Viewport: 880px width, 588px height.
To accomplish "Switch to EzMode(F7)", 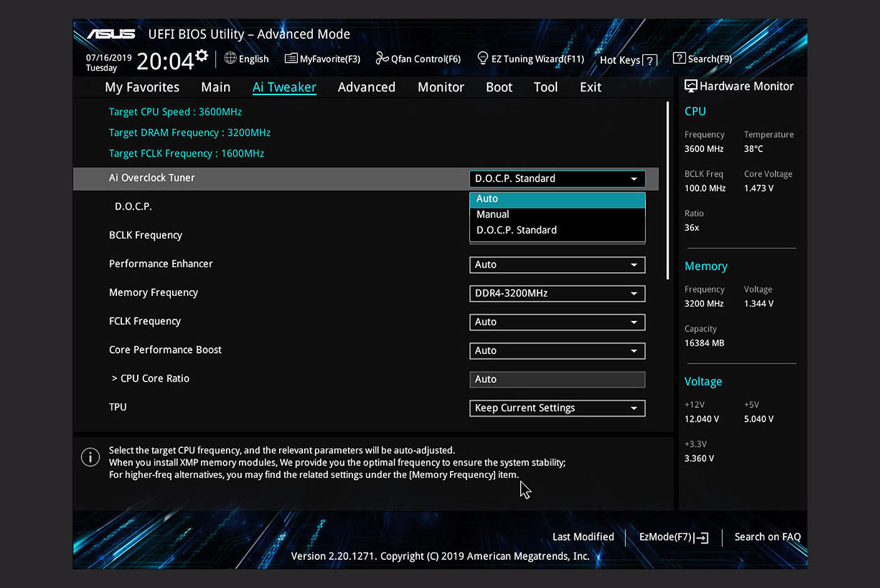I will pyautogui.click(x=672, y=537).
